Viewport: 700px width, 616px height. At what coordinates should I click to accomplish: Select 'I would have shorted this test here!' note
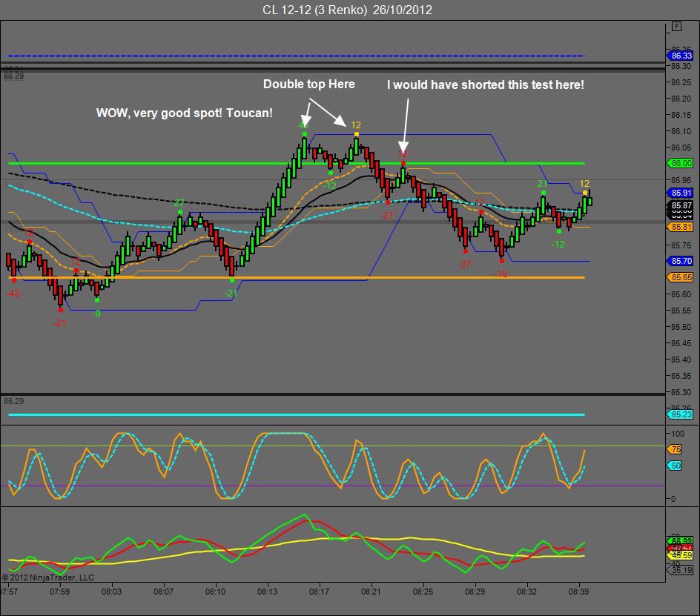coord(485,85)
